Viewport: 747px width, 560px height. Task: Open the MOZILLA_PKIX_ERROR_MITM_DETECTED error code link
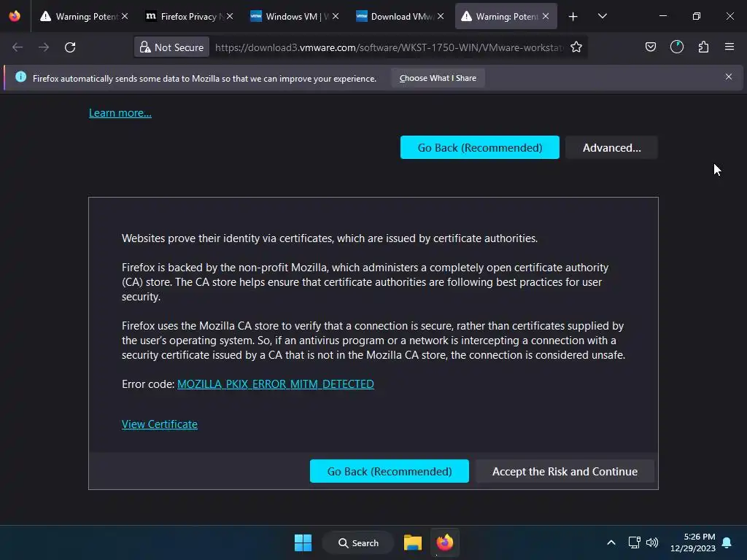pyautogui.click(x=275, y=384)
